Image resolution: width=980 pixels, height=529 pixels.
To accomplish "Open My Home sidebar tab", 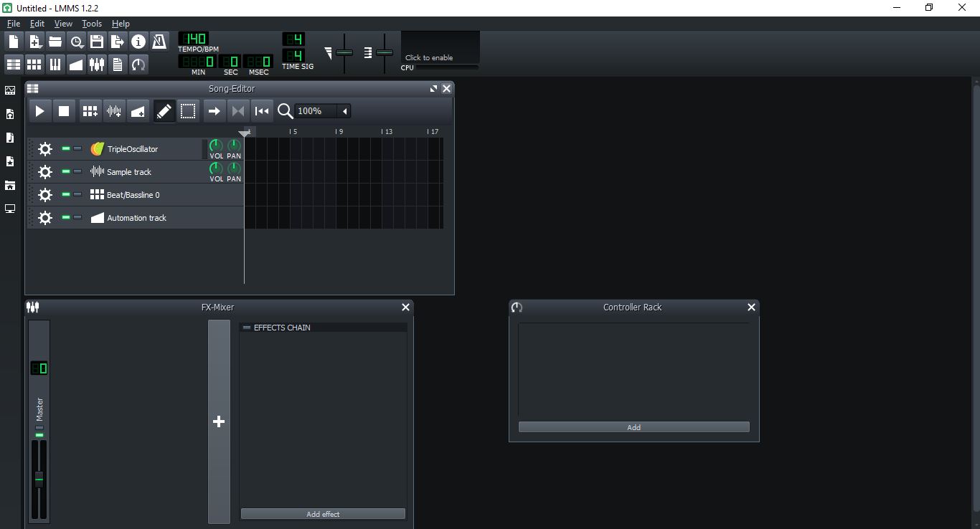I will (10, 185).
